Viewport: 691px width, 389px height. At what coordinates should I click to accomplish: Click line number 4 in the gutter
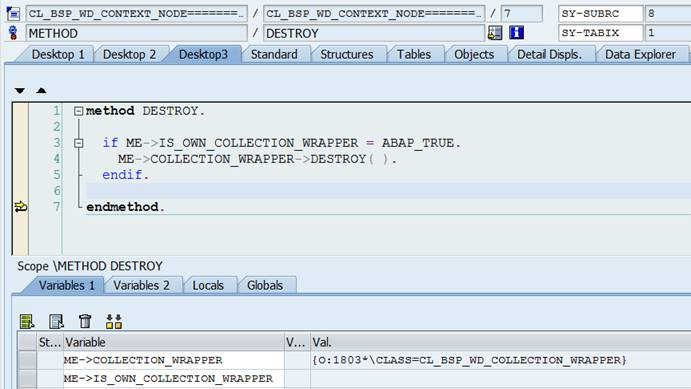pos(56,159)
